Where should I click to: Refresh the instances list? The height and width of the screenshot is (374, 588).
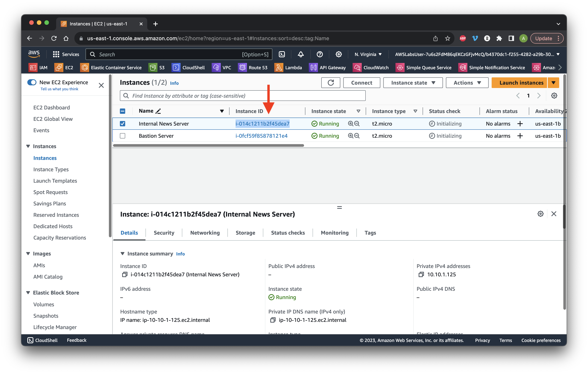[331, 83]
